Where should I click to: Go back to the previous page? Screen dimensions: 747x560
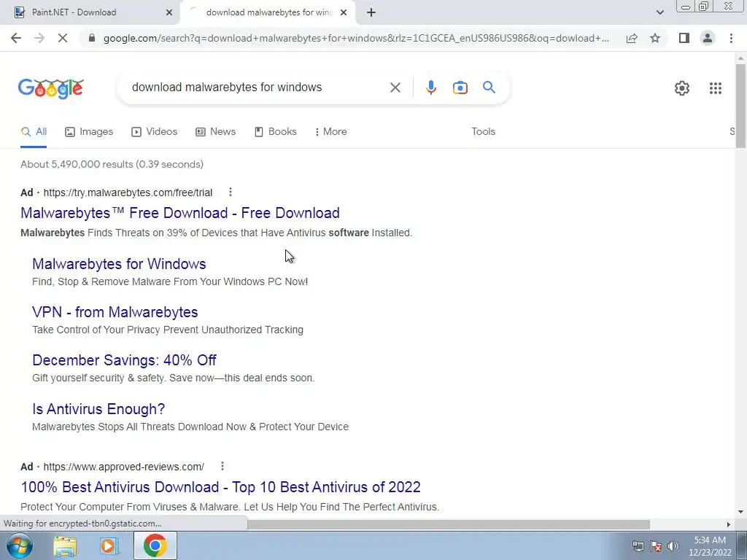tap(16, 38)
